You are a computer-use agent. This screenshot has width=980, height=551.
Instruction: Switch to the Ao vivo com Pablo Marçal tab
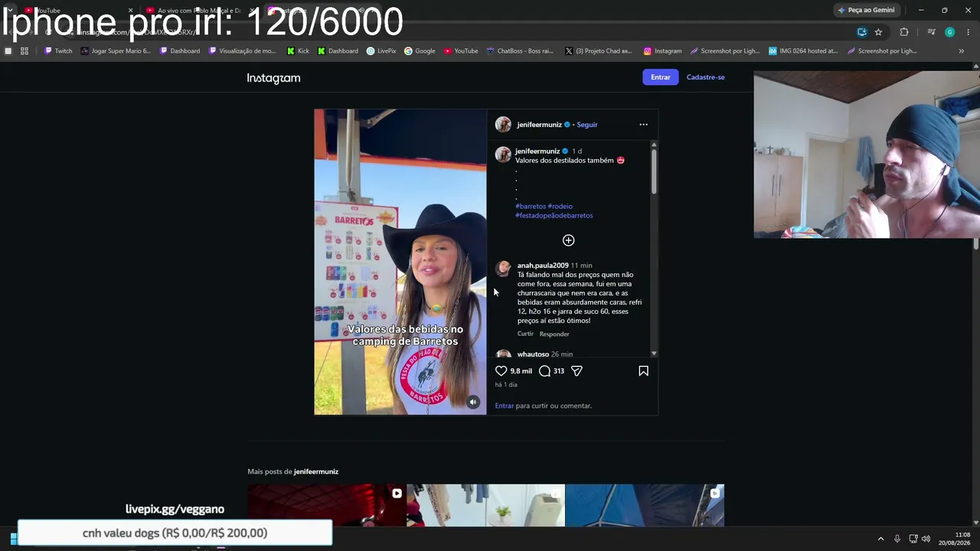point(199,11)
